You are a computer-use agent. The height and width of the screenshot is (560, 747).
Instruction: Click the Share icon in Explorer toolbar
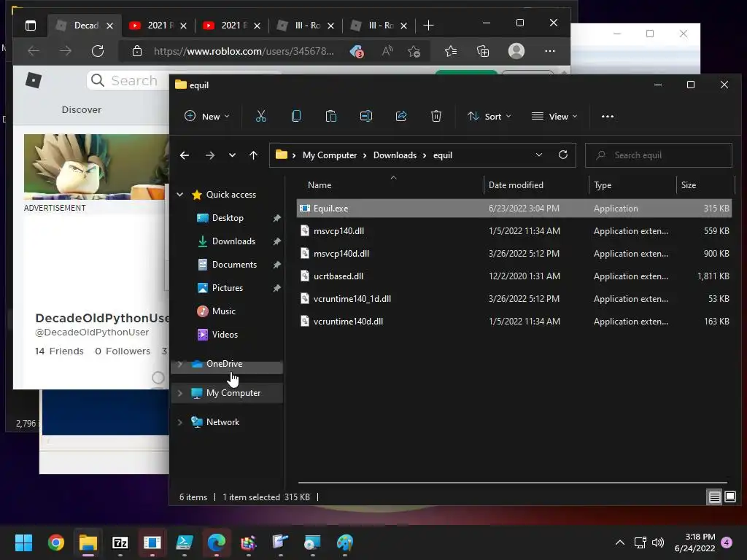401,116
